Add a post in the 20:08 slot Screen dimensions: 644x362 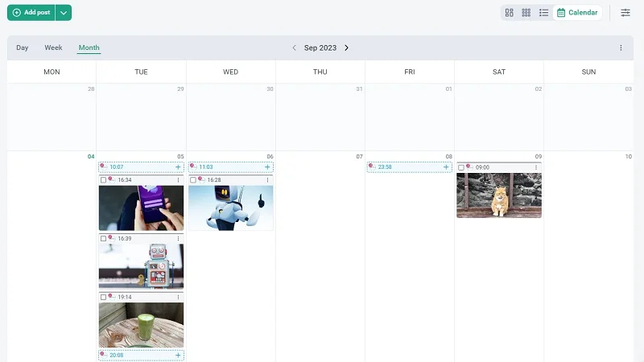tap(178, 355)
